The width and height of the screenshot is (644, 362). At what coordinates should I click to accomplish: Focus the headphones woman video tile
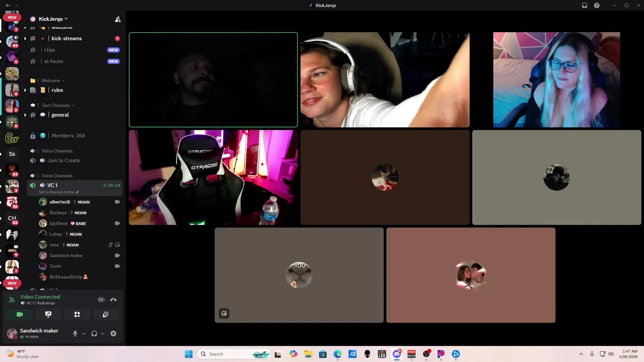coord(385,80)
